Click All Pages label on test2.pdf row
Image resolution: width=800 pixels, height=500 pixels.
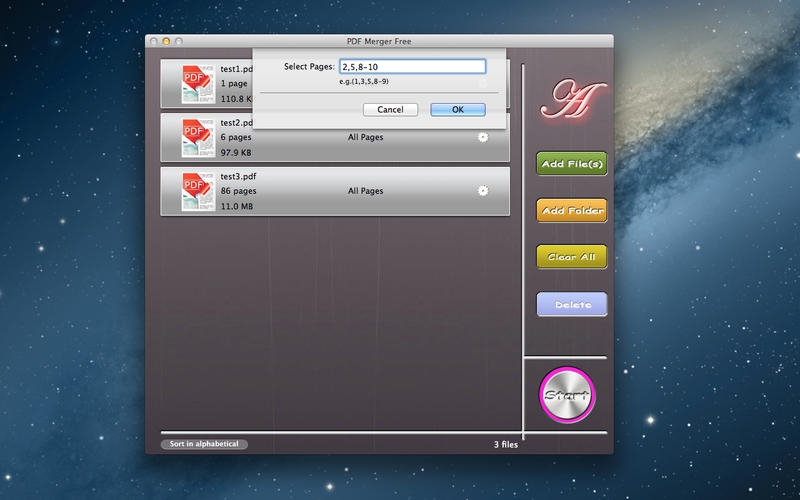(365, 137)
